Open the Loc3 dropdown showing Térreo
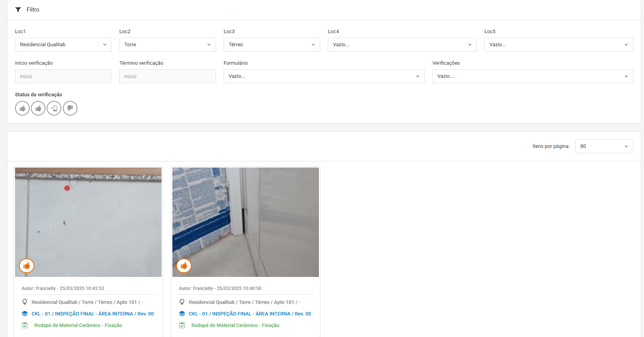The image size is (644, 337). click(x=272, y=45)
